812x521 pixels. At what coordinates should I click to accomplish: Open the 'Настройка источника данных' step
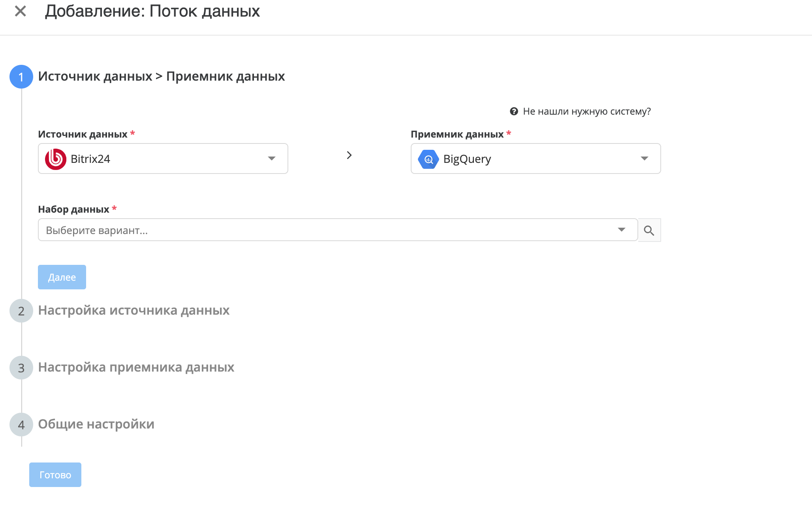pos(133,310)
